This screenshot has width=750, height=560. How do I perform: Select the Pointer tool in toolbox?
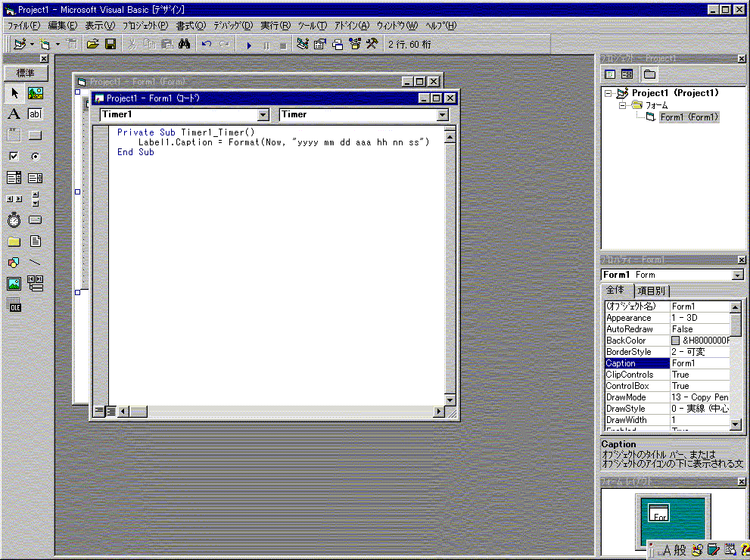coord(14,93)
